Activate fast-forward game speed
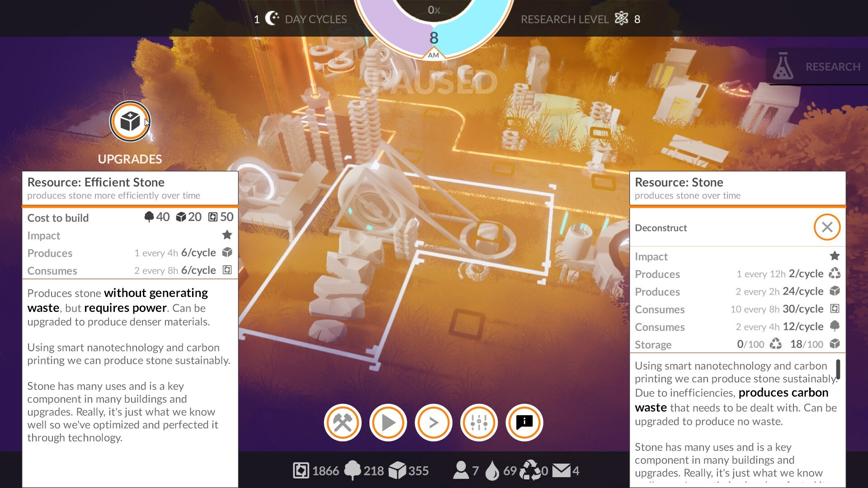 pos(433,422)
